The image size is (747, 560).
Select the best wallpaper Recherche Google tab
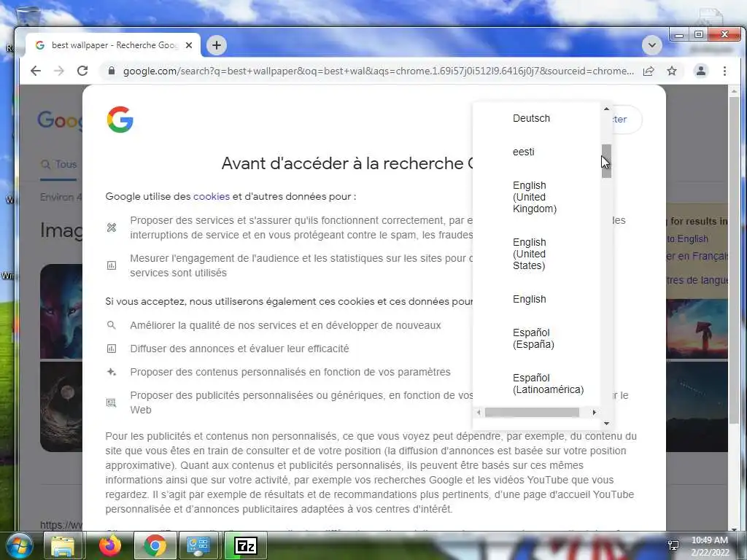[112, 45]
